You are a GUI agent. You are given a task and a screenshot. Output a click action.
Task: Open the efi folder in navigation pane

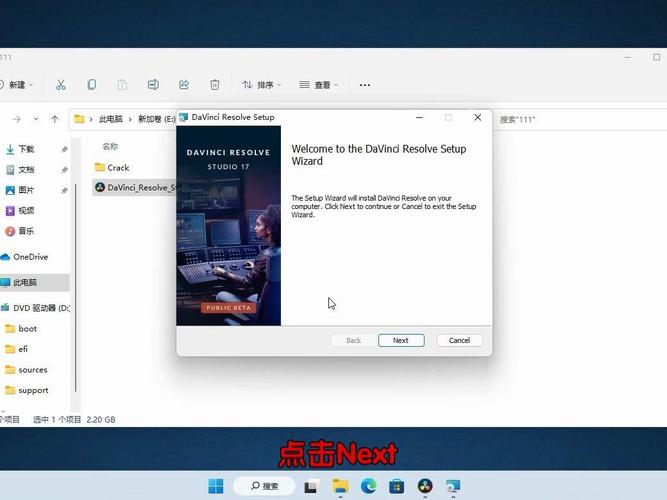(17, 349)
